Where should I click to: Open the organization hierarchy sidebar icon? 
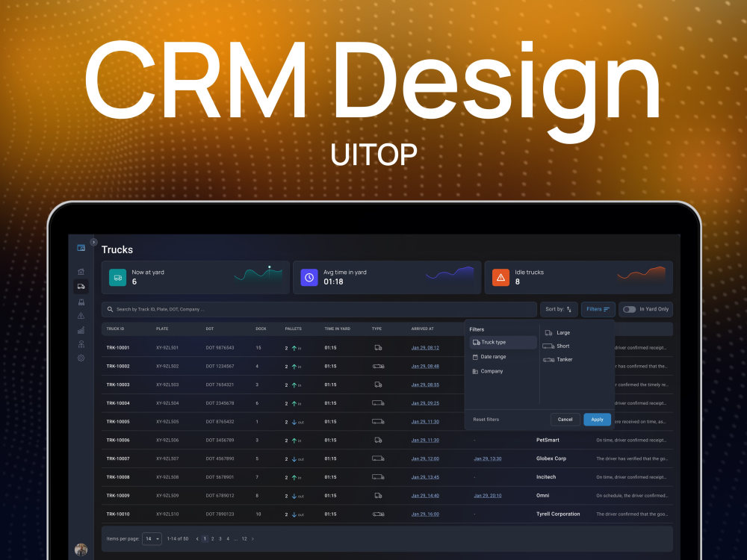click(81, 343)
